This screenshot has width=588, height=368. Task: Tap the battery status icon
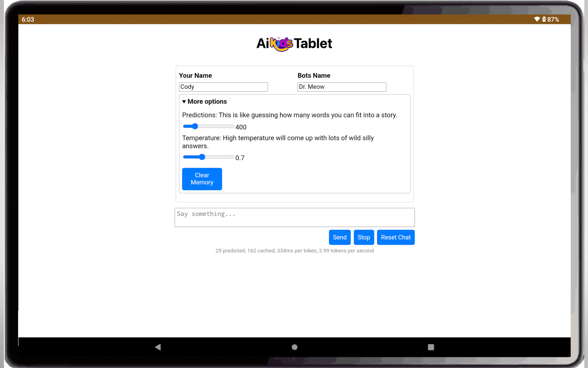coord(544,19)
